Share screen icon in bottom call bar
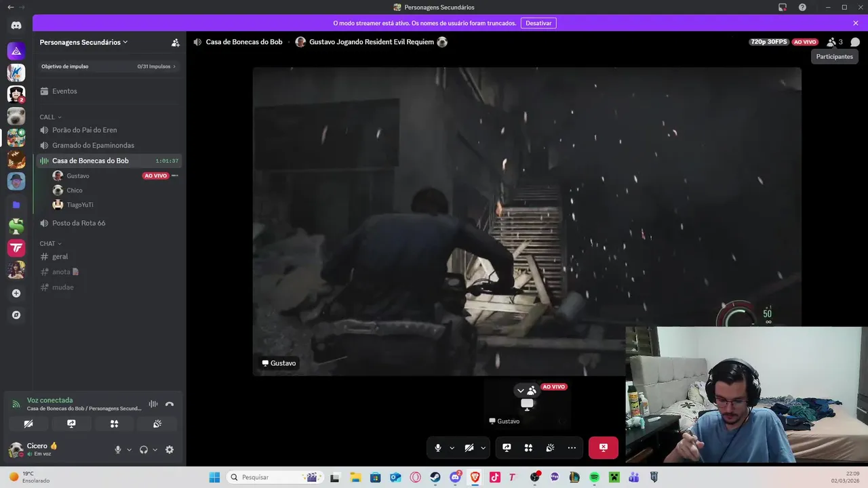Screen dimensions: 868x488 click(x=507, y=448)
